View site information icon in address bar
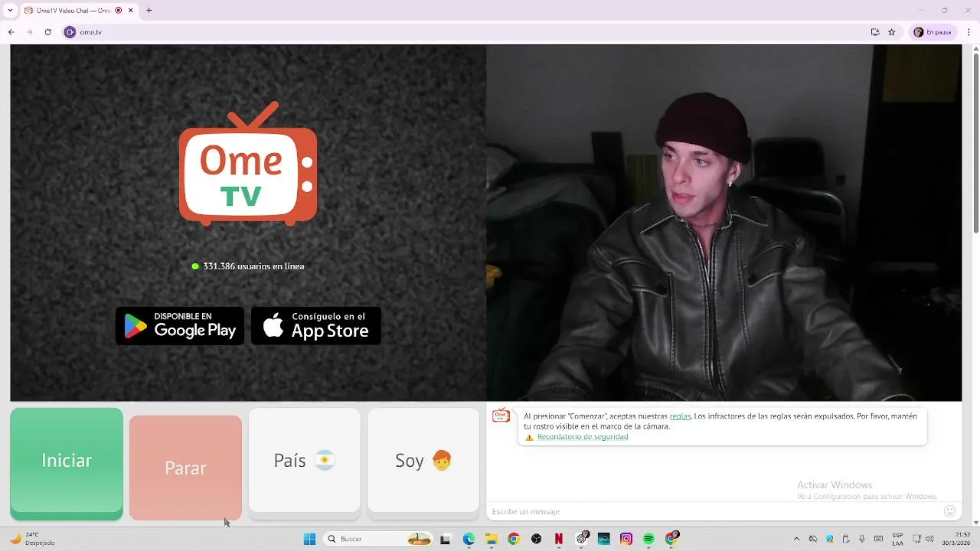980x551 pixels. (x=70, y=32)
